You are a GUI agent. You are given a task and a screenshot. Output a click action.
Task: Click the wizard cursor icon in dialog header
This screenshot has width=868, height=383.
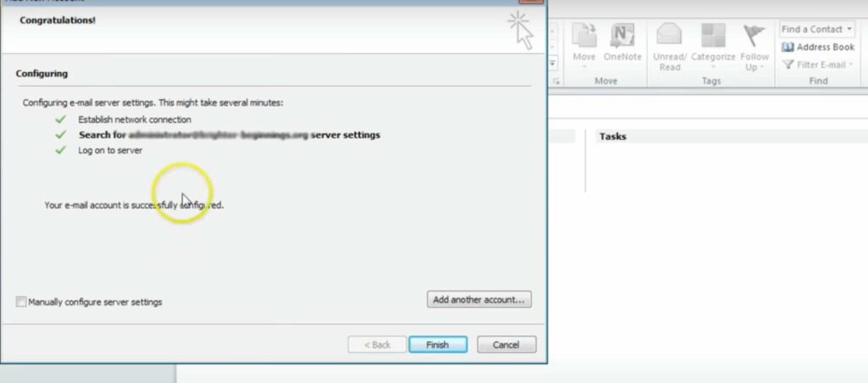click(x=521, y=30)
